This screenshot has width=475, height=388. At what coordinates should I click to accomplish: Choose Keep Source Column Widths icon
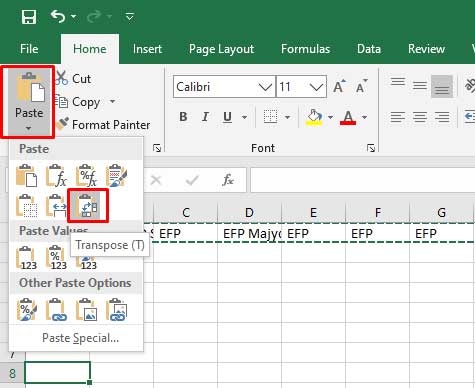(x=56, y=206)
